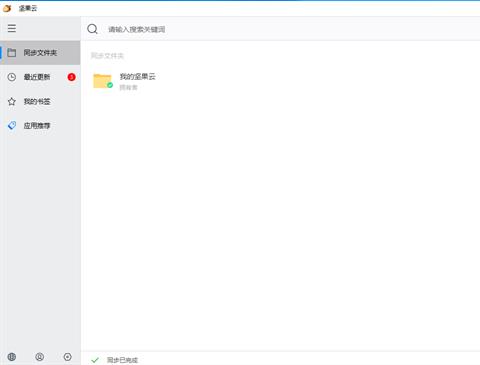Select the 我的坚果云 folder name

point(138,77)
